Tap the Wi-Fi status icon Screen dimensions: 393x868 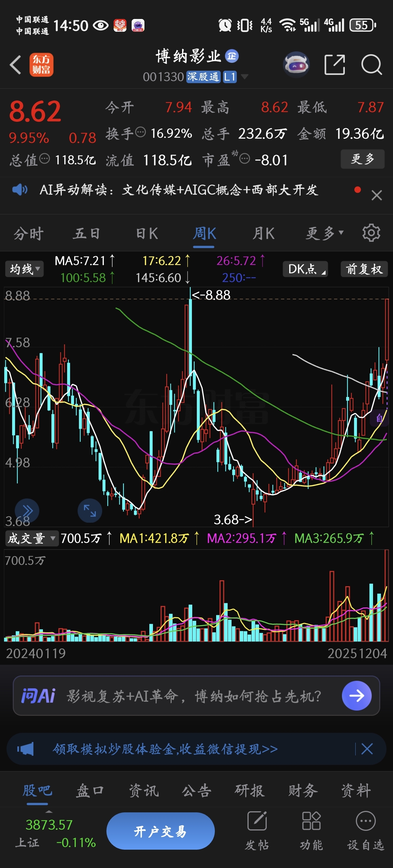point(288,25)
